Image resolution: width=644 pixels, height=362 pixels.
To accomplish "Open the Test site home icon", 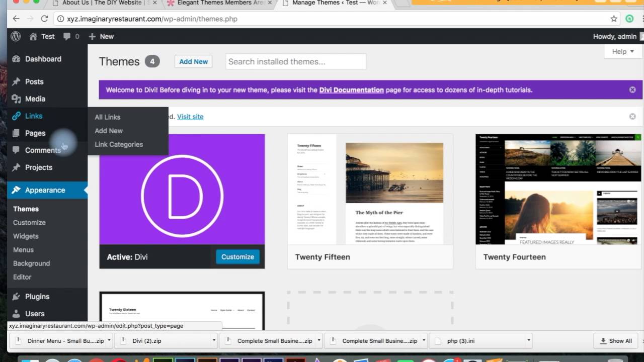I will click(33, 36).
